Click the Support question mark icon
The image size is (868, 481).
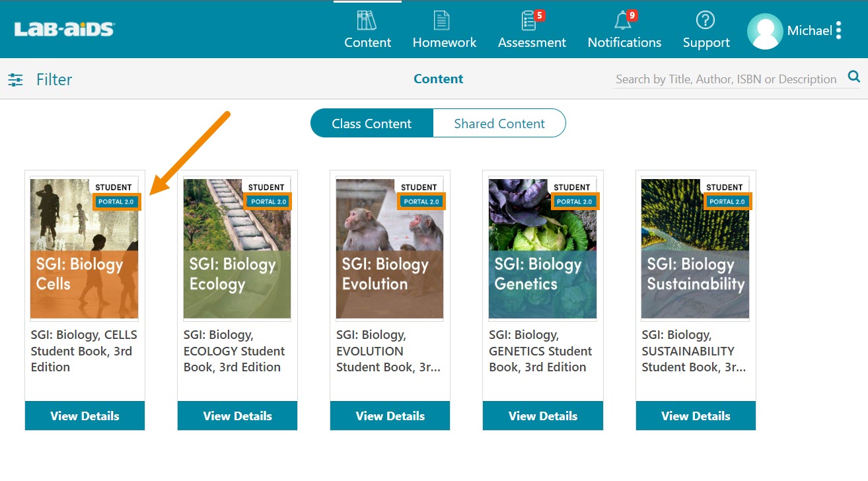(x=705, y=21)
